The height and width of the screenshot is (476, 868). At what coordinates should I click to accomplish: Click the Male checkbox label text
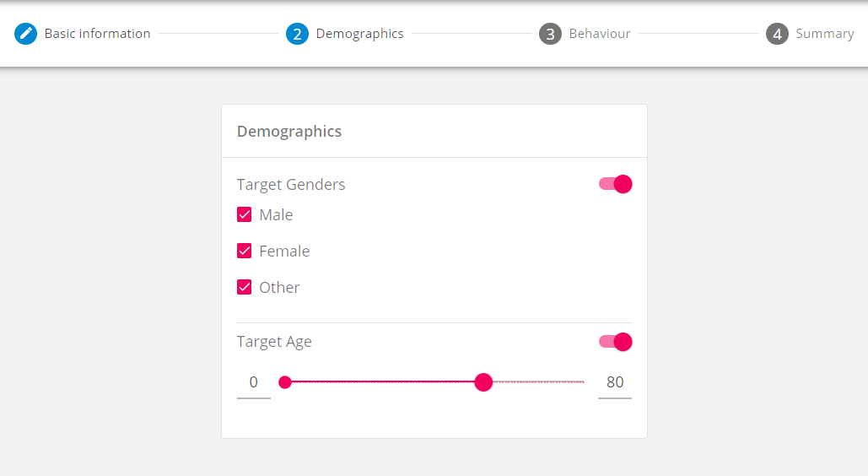pos(276,214)
